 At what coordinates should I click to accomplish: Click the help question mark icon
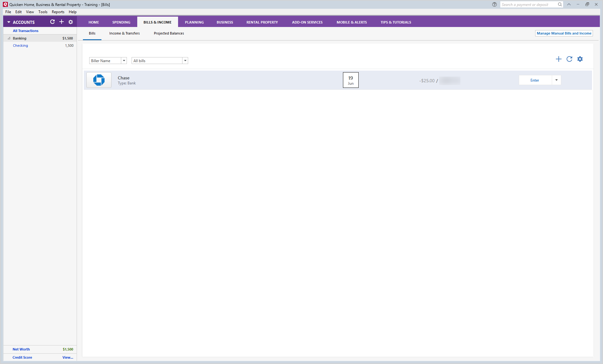[494, 4]
